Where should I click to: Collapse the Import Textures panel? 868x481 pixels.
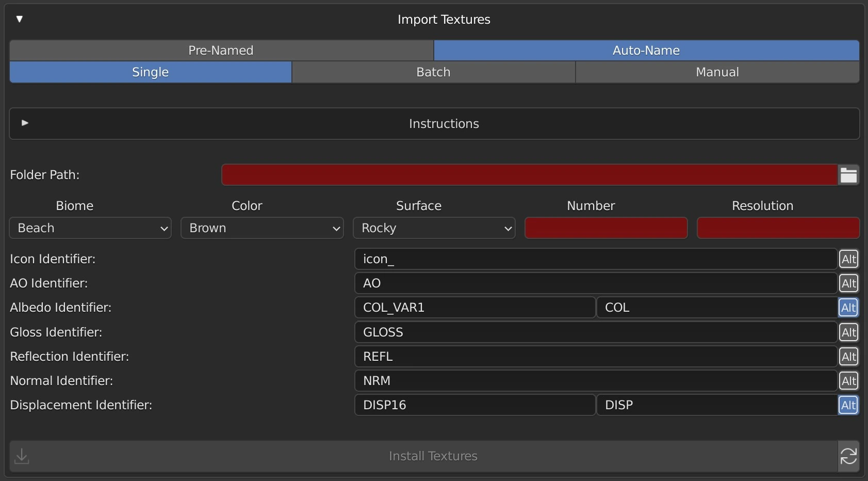click(20, 19)
